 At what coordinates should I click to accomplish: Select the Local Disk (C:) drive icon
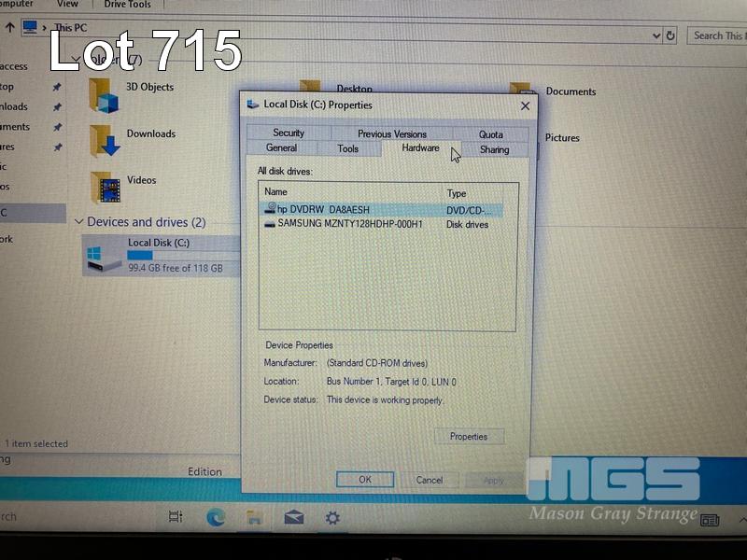click(104, 258)
